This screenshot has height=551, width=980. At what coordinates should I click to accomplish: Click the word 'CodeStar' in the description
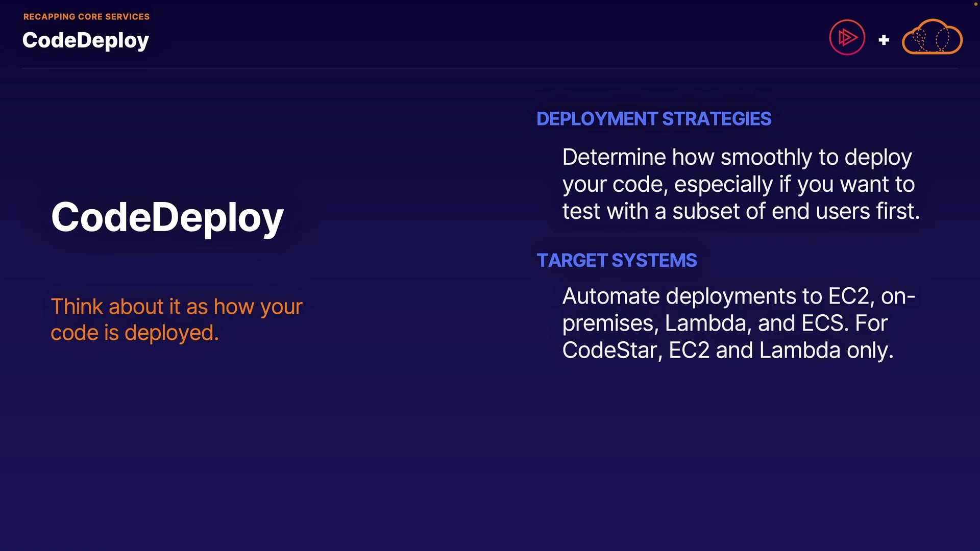click(x=609, y=350)
